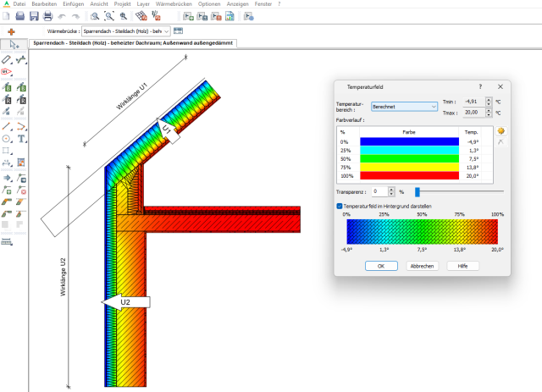Click the orange plus add icon
Image resolution: width=542 pixels, height=392 pixels.
(12, 30)
